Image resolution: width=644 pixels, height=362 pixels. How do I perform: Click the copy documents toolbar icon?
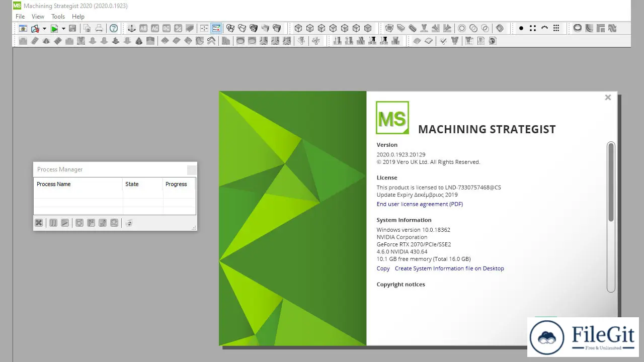click(x=87, y=29)
